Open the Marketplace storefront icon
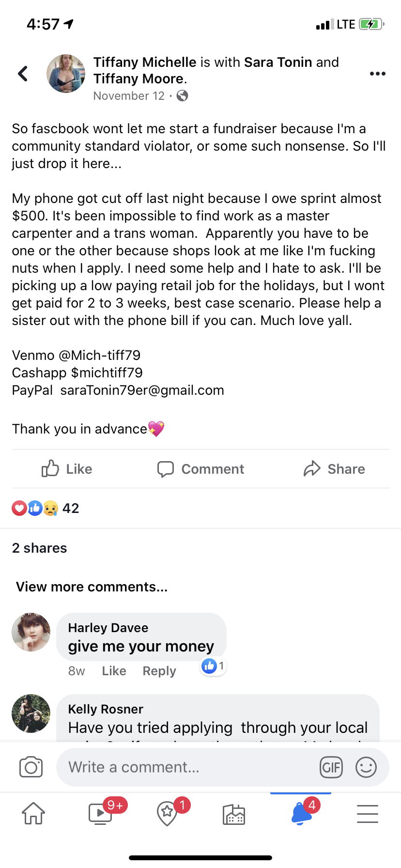The height and width of the screenshot is (868, 401). click(x=234, y=814)
